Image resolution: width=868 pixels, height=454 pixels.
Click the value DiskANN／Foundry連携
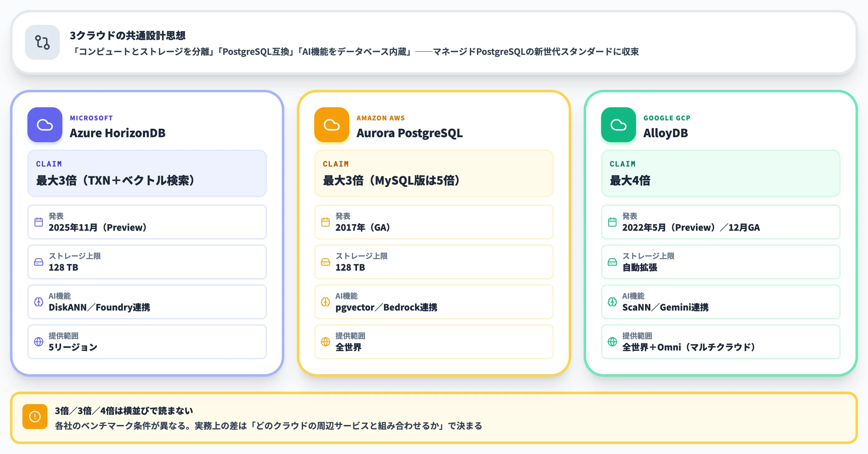[x=99, y=307]
